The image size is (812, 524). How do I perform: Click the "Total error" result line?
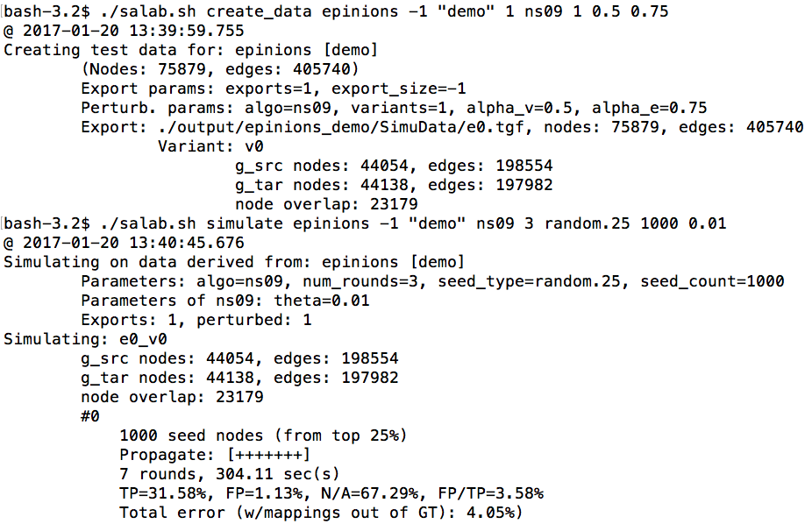pos(321,513)
